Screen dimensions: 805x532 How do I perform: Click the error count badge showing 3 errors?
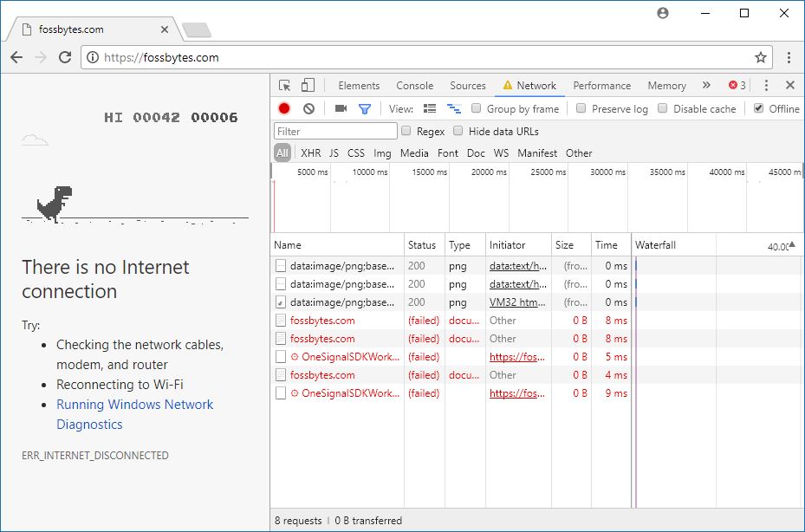point(736,85)
